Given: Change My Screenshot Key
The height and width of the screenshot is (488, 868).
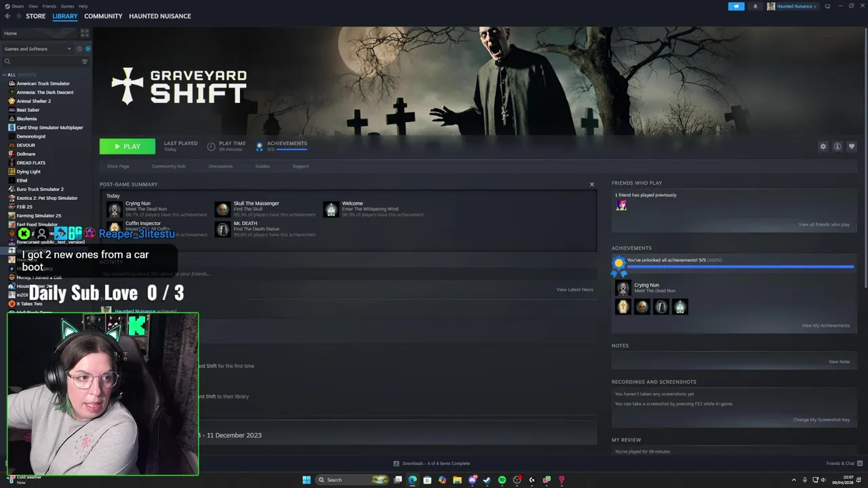Looking at the screenshot, I should click(x=821, y=420).
